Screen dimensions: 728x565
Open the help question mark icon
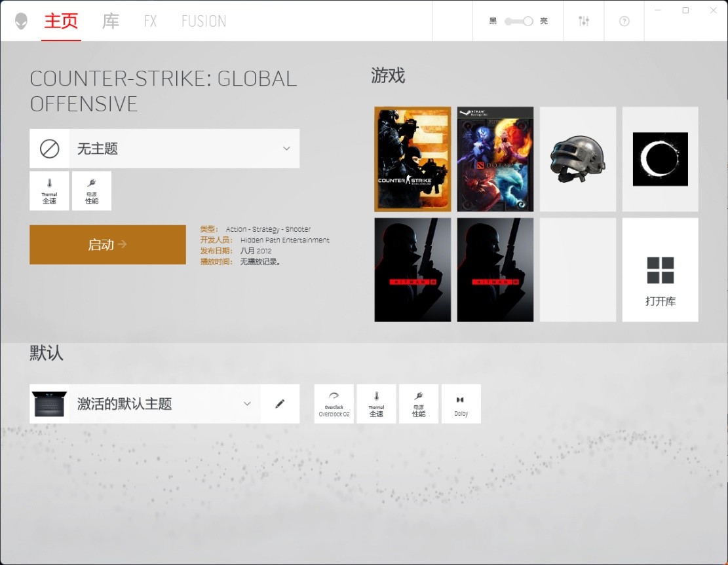[x=624, y=22]
